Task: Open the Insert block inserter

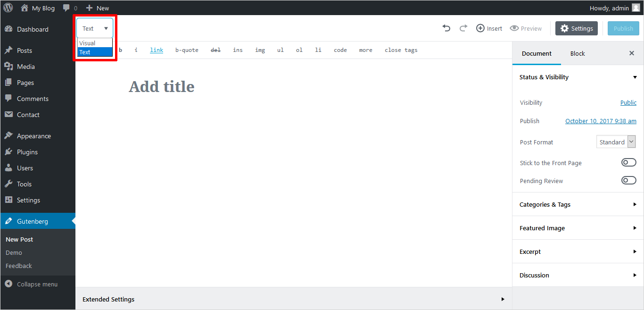Action: click(489, 28)
